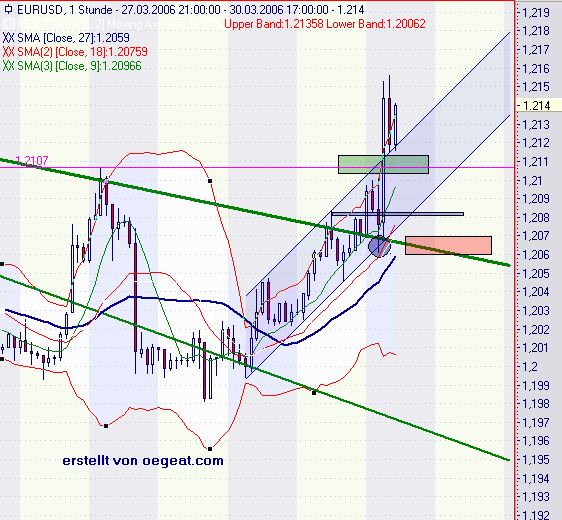Click the 1,209 price axis label
The image size is (562, 520).
coord(536,199)
